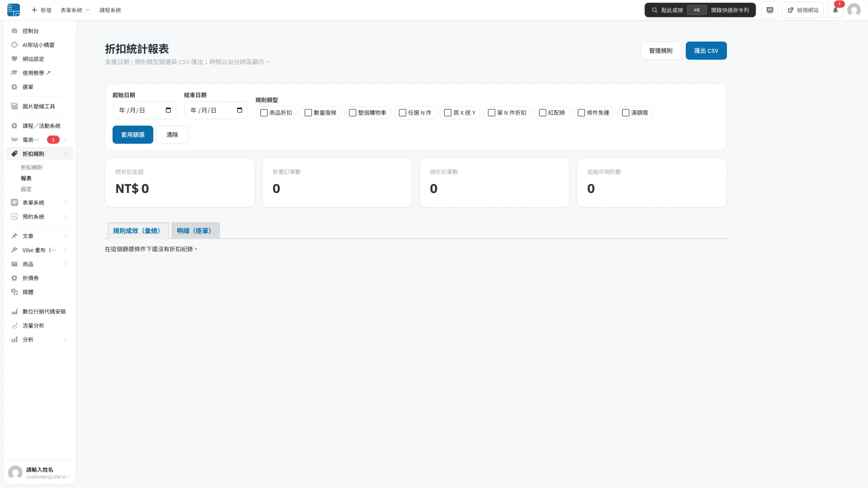868x488 pixels.
Task: Click the 管理規則 button
Action: [660, 51]
